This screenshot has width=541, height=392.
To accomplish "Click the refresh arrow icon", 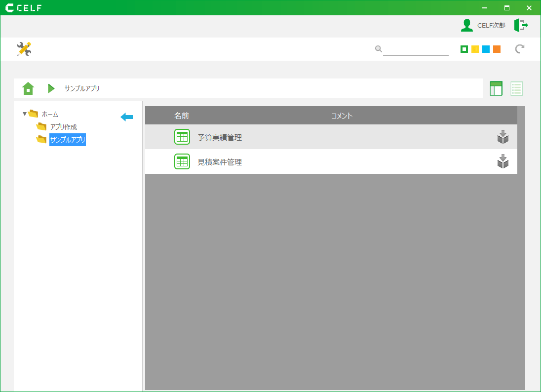I will [519, 49].
